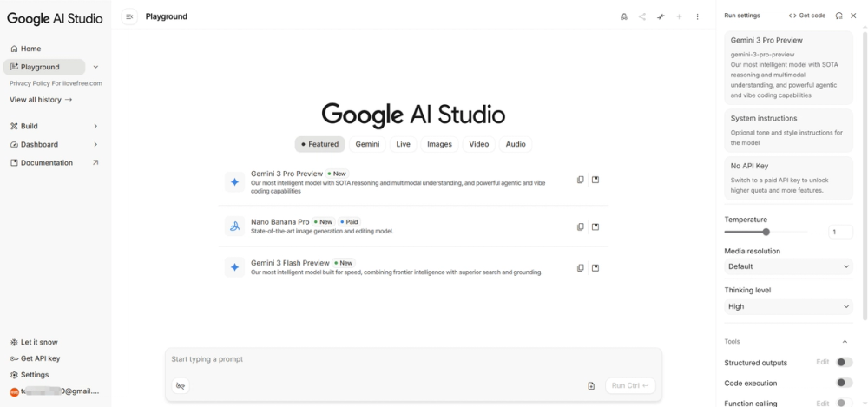The height and width of the screenshot is (407, 868).
Task: Open the Thinking level dropdown
Action: pyautogui.click(x=788, y=306)
